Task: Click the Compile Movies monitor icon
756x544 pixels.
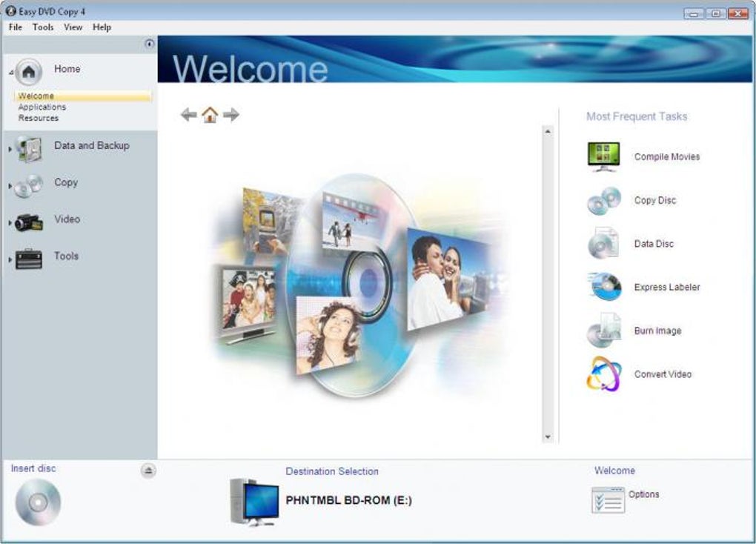Action: point(603,156)
